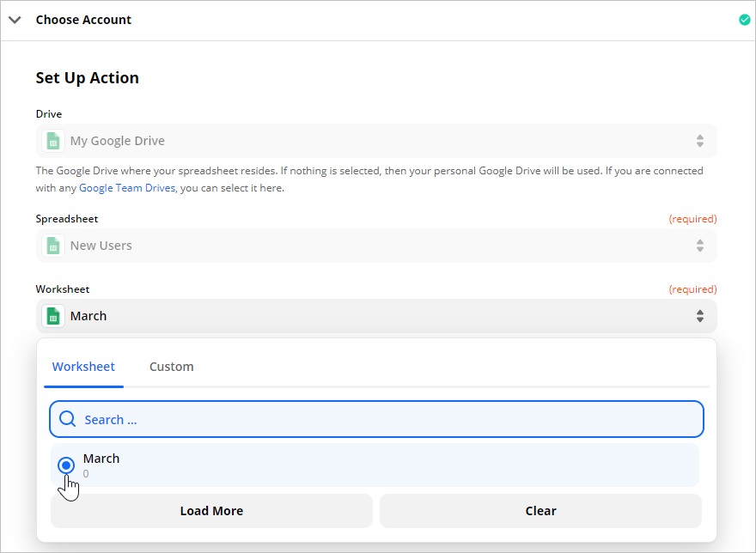Click the magnifying glass search icon
Screen dimensions: 756x553
pyautogui.click(x=68, y=419)
